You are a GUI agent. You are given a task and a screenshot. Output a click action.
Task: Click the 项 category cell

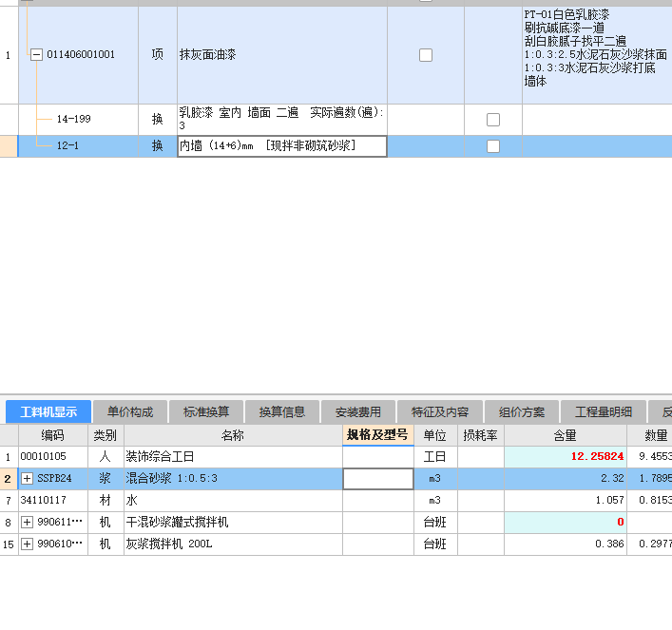pyautogui.click(x=157, y=55)
